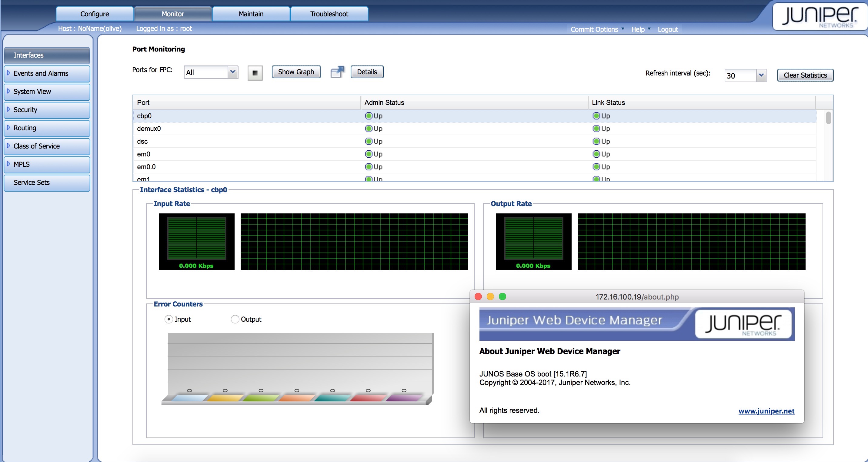The height and width of the screenshot is (462, 868).
Task: Expand the MPLS sidebar section
Action: (x=47, y=164)
